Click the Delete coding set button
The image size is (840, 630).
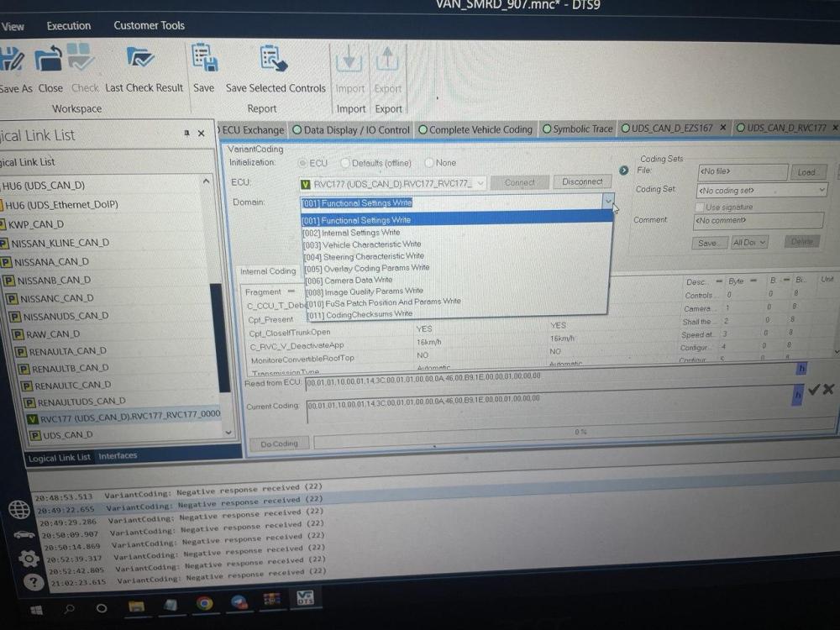click(802, 242)
